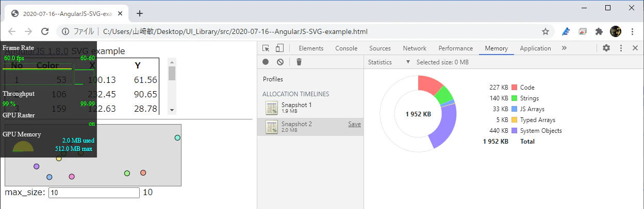
Task: Click the yellow Typed Arrays swatch
Action: 514,120
